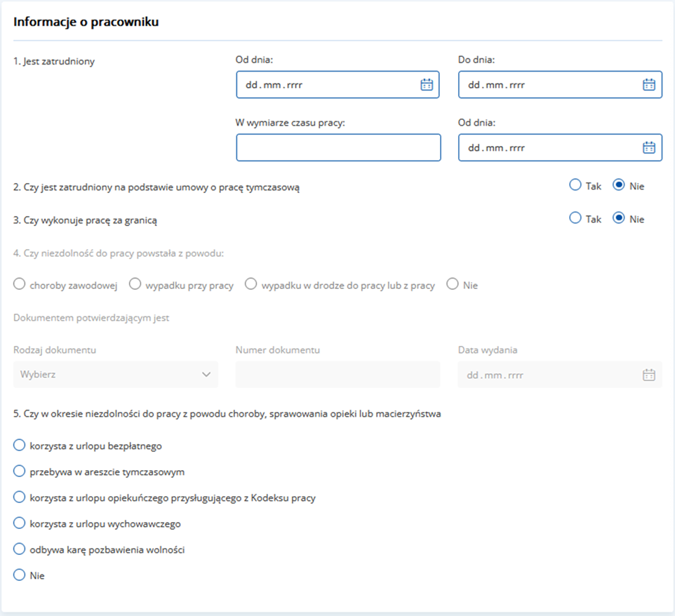Select 'choroby zawodowej' radio option
The width and height of the screenshot is (675, 616).
19,284
